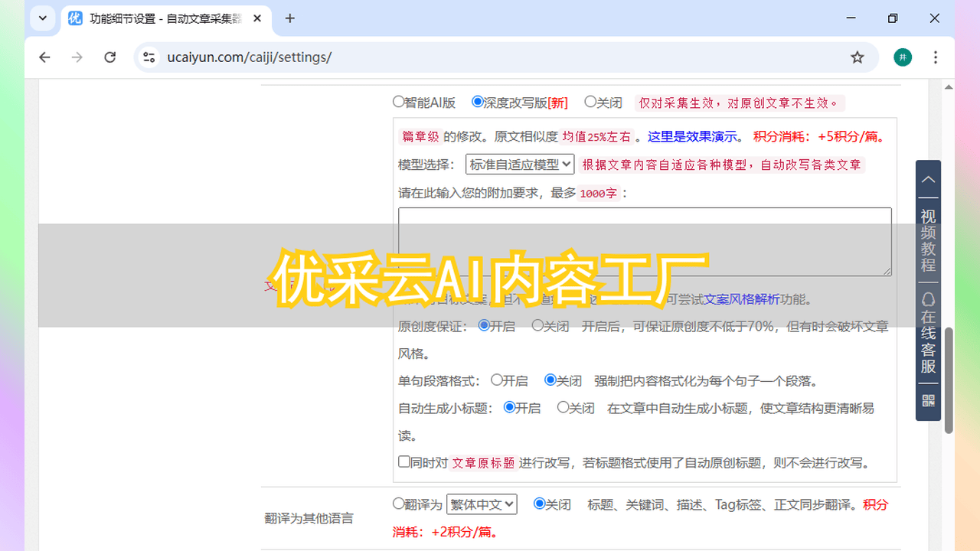Open a new browser tab
The width and height of the screenshot is (980, 551).
pos(289,18)
